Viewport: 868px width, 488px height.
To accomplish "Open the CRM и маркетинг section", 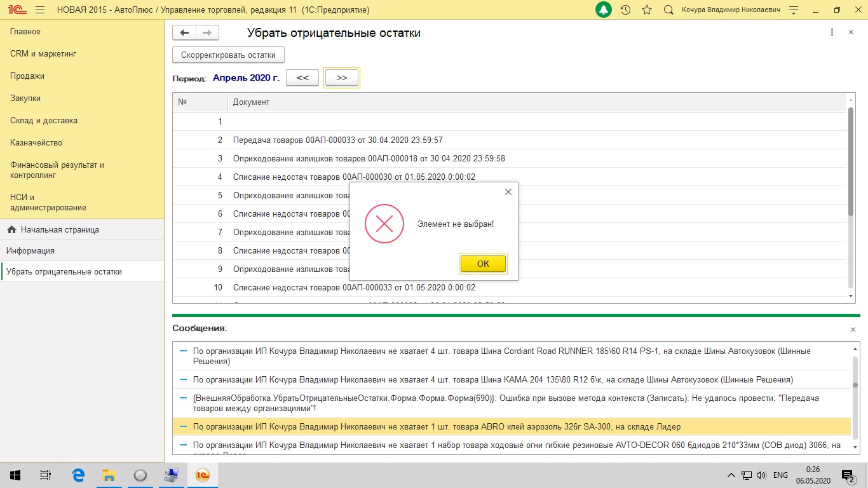I will [x=43, y=54].
